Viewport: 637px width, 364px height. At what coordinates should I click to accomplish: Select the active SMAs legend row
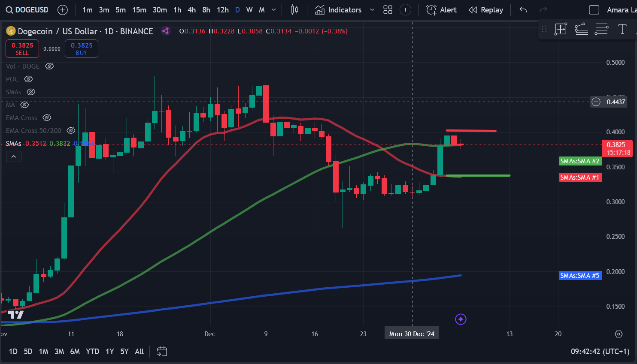pos(50,143)
